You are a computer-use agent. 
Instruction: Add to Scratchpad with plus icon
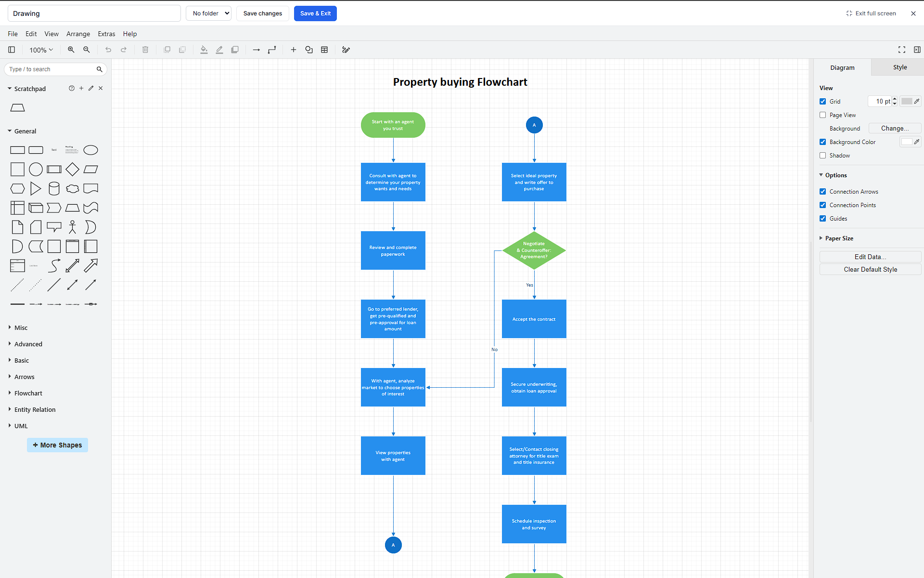(81, 88)
